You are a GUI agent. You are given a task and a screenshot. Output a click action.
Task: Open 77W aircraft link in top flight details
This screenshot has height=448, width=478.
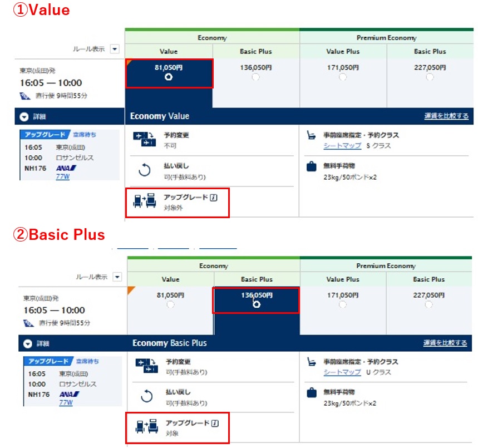pos(63,176)
